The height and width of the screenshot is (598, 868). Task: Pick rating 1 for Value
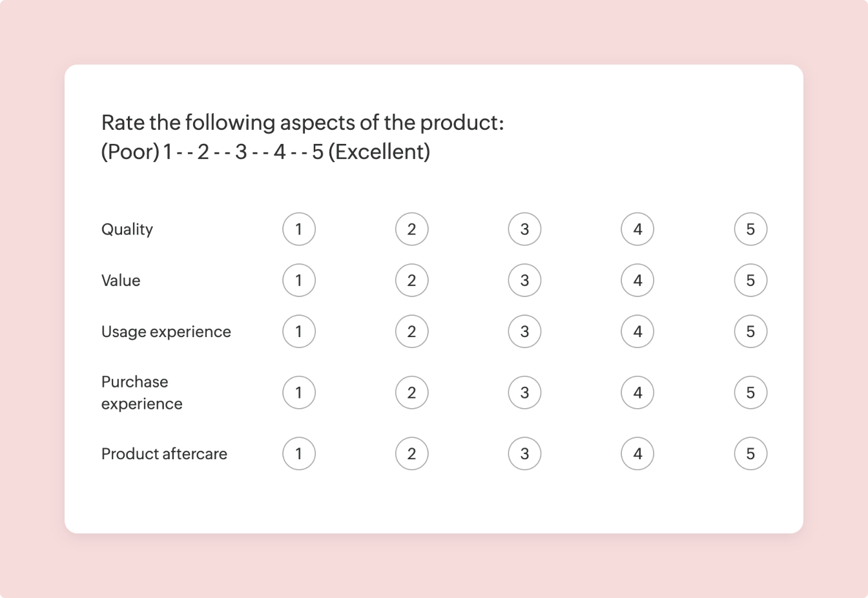coord(298,280)
